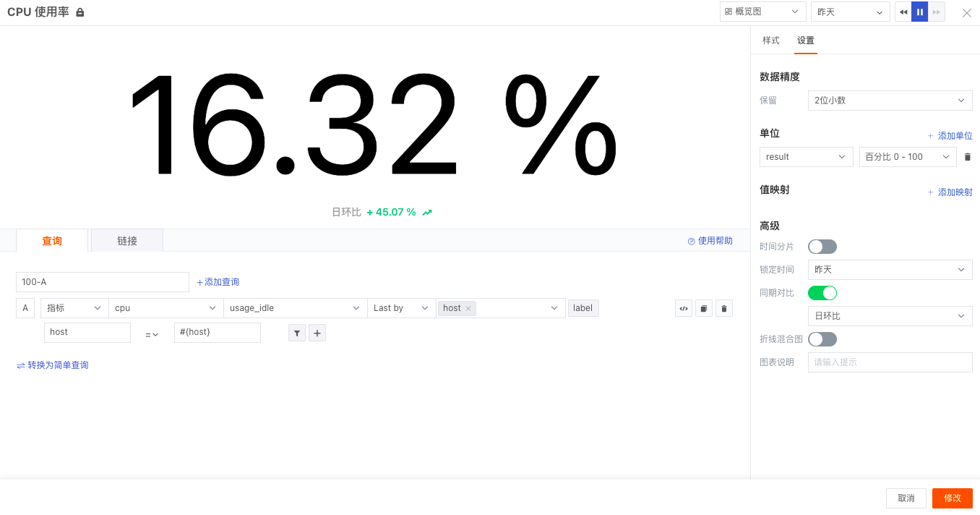
Task: Click the label button in query row
Action: tap(583, 308)
